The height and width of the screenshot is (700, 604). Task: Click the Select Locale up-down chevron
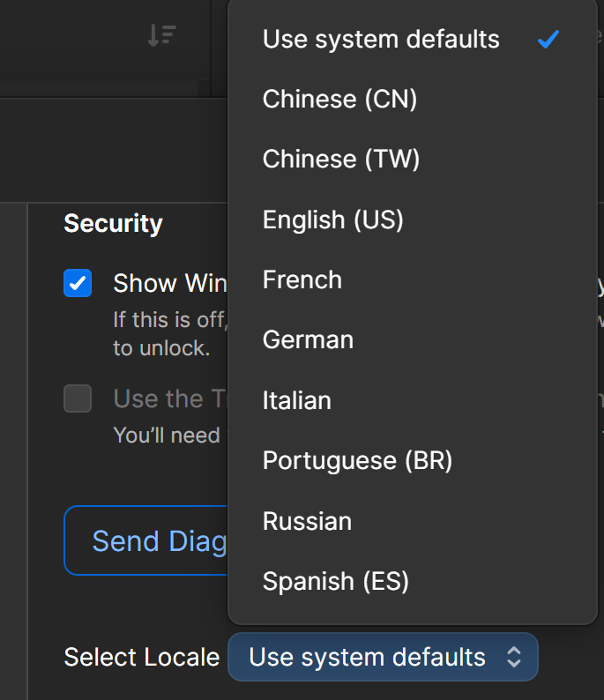tap(514, 657)
